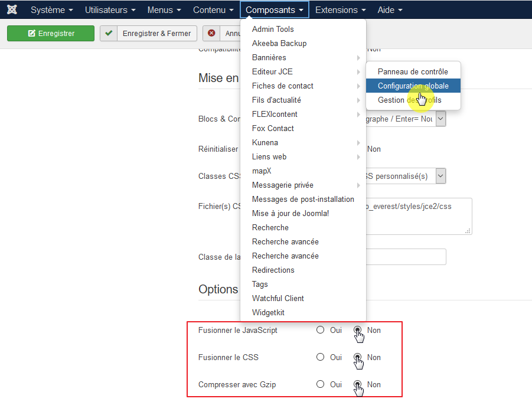Screen dimensions: 532x402
Task: Expand Fiches de contact submenu
Action: pos(303,86)
